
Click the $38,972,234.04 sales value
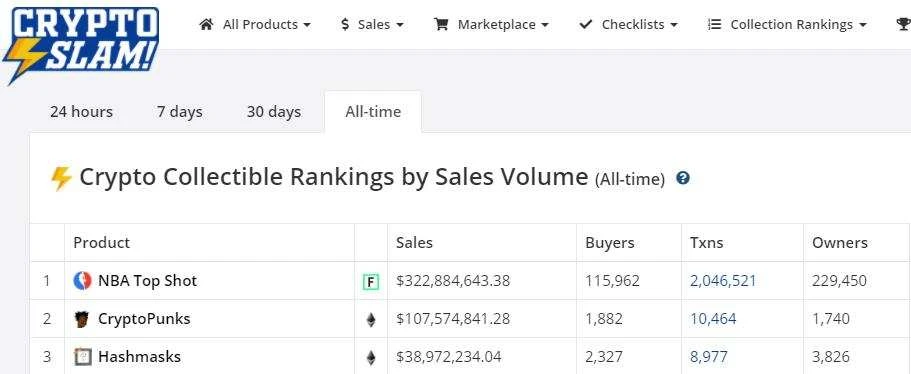click(x=449, y=357)
